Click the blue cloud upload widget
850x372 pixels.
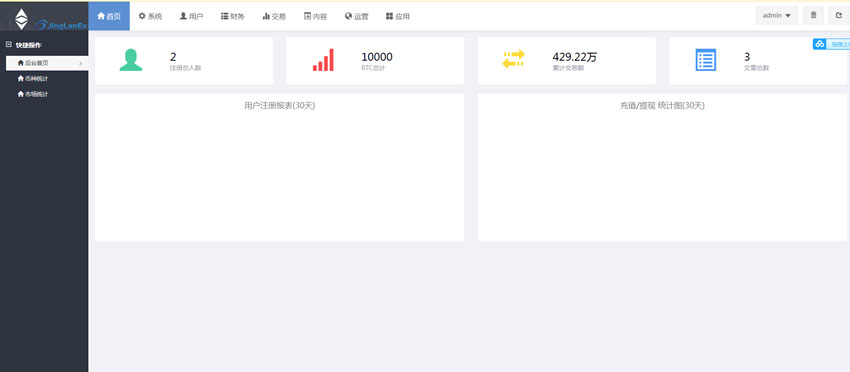830,44
